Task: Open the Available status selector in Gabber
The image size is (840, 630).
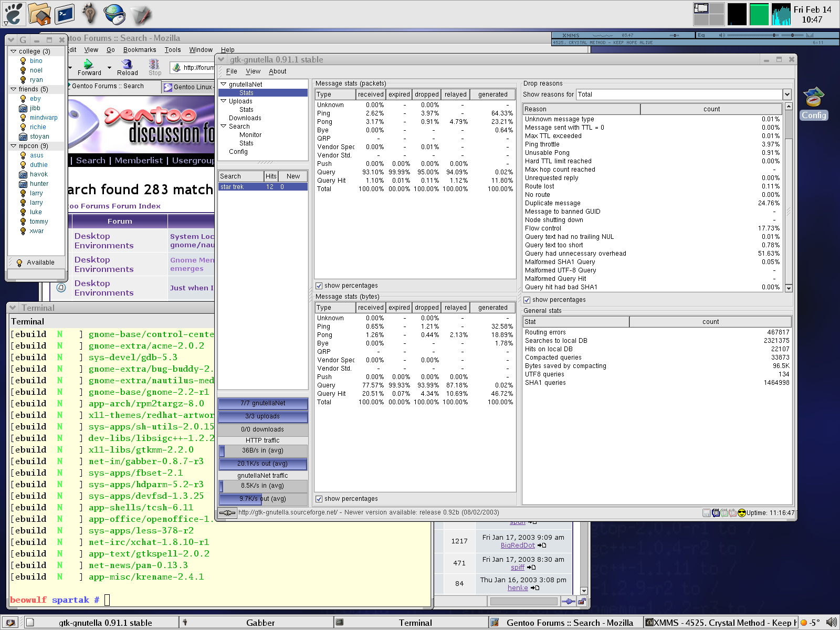Action: 36,262
